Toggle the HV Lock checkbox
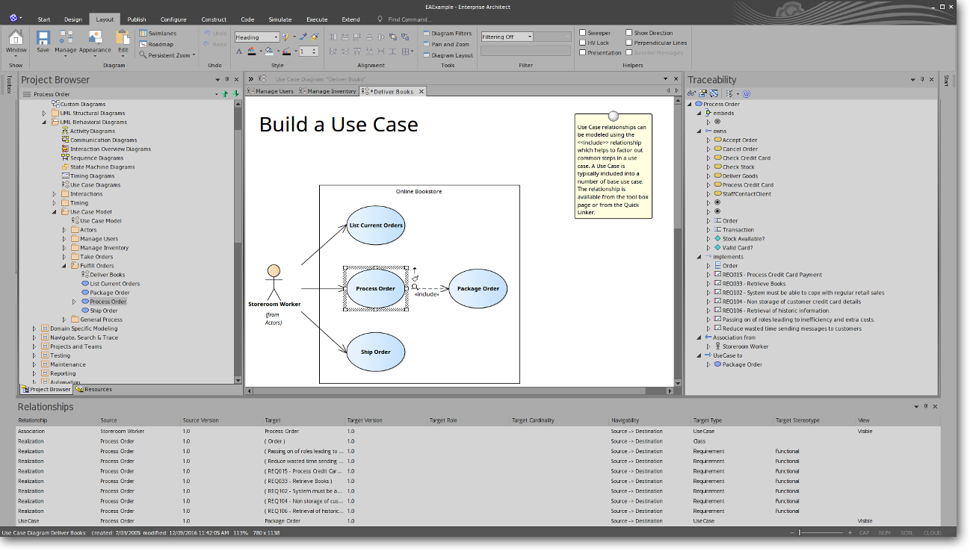Viewport: 979px width, 560px height. coord(583,43)
